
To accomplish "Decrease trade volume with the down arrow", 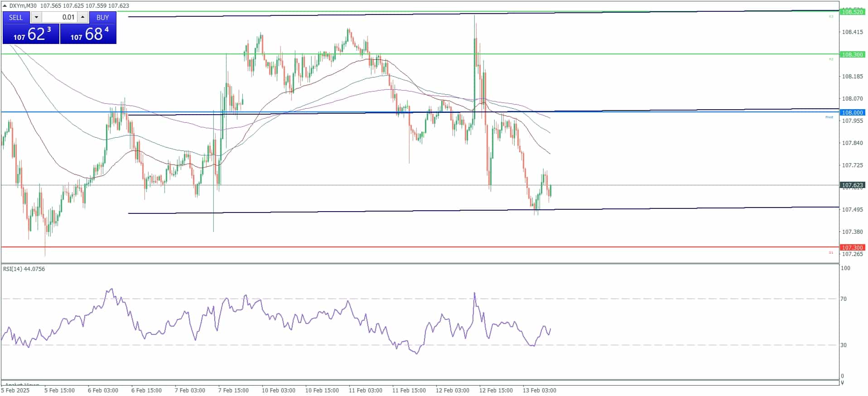I will [x=37, y=17].
